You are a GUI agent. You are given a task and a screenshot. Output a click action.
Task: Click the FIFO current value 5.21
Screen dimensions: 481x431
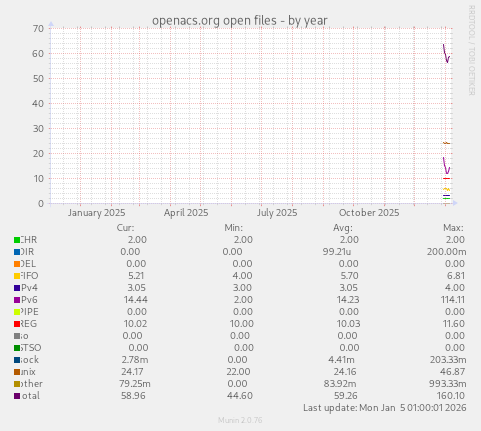136,276
